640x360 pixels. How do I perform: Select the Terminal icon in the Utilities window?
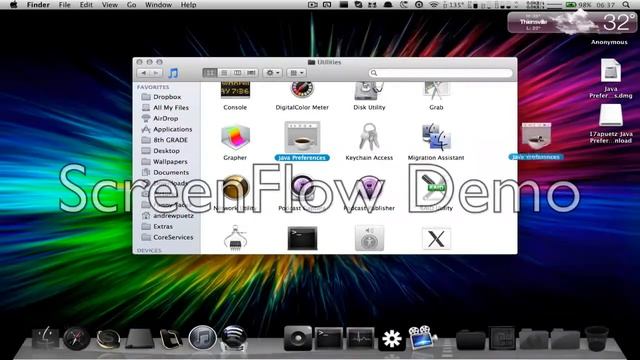coord(302,238)
